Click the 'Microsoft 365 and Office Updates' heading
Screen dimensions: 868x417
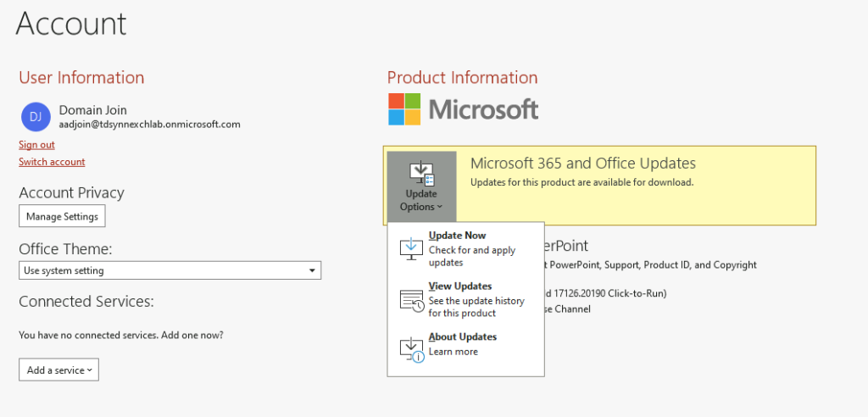583,164
